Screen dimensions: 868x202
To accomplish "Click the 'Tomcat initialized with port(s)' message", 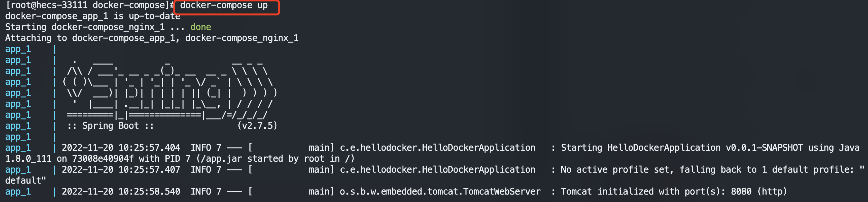I will [x=643, y=192].
